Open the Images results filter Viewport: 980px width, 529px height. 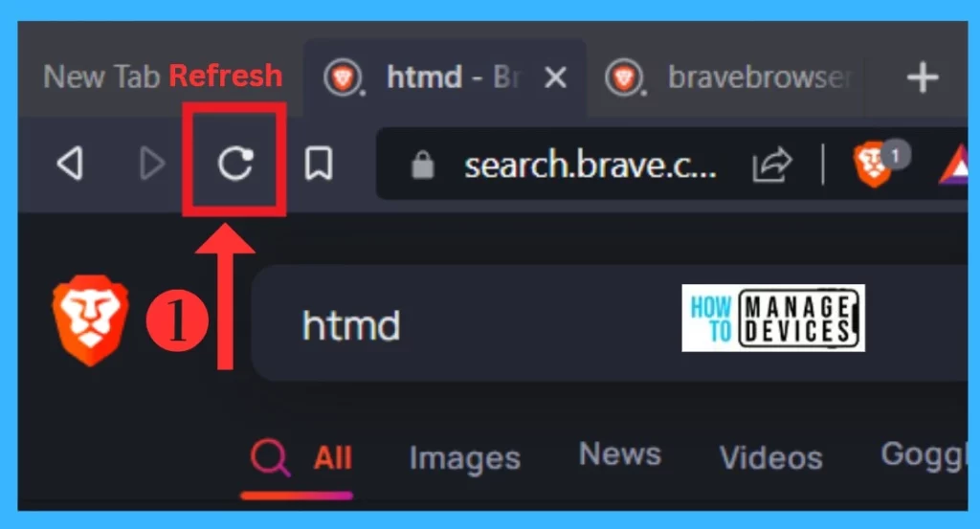click(x=464, y=458)
